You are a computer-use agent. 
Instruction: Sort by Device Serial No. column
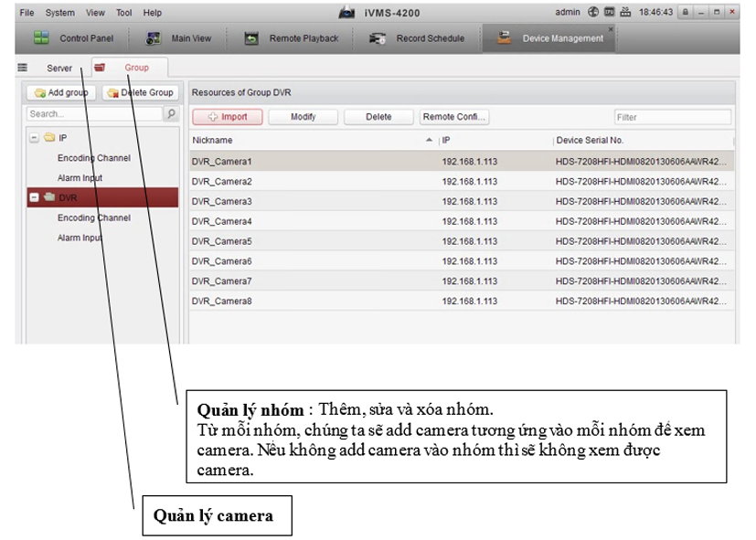pyautogui.click(x=590, y=140)
